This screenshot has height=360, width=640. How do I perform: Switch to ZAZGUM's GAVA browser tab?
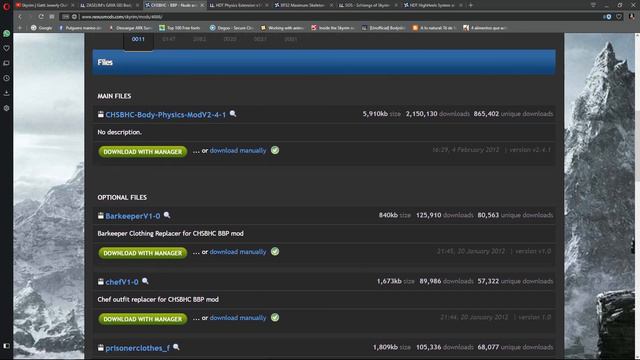pos(108,5)
